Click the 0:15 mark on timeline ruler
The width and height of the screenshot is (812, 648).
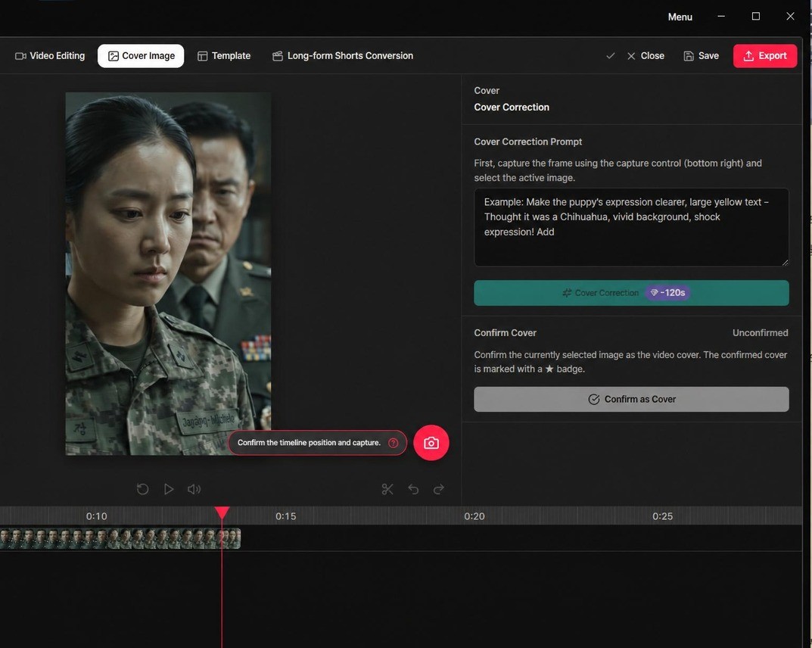click(286, 516)
